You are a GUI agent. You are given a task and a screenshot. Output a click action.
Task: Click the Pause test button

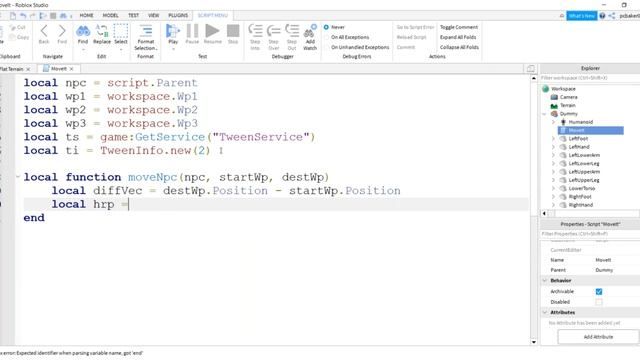(x=192, y=31)
